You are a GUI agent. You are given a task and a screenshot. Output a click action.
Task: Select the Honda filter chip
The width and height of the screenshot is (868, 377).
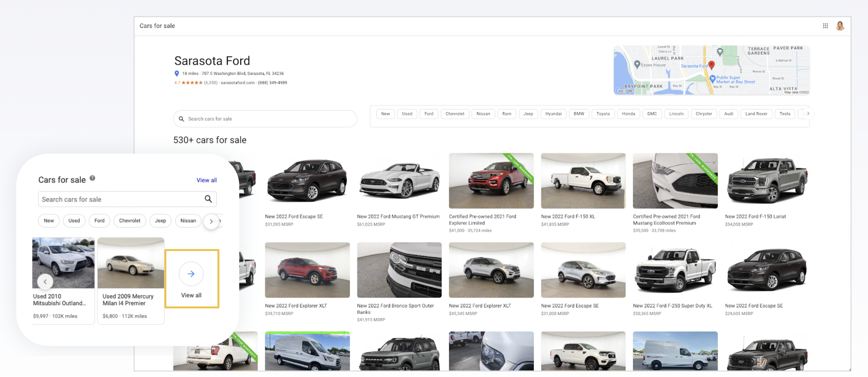click(x=628, y=114)
